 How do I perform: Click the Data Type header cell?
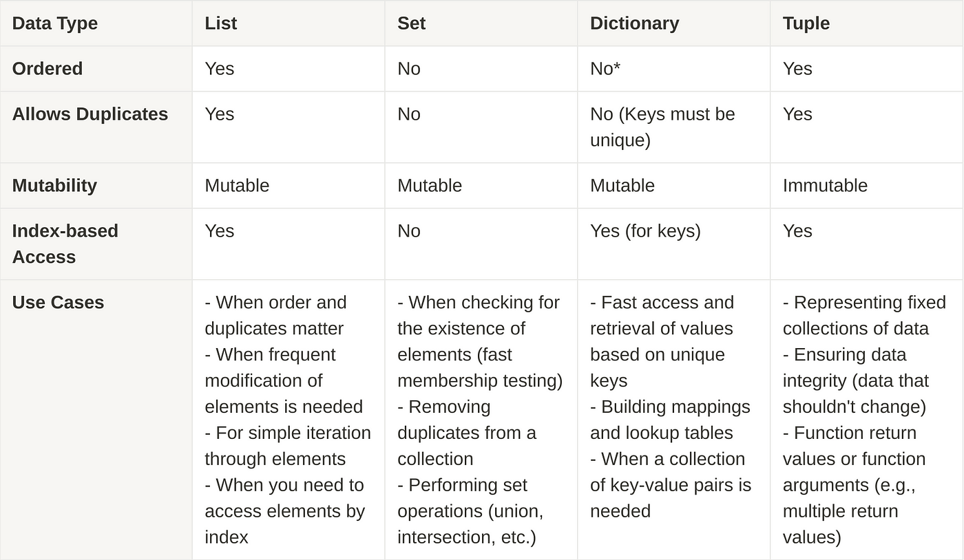[x=96, y=23]
